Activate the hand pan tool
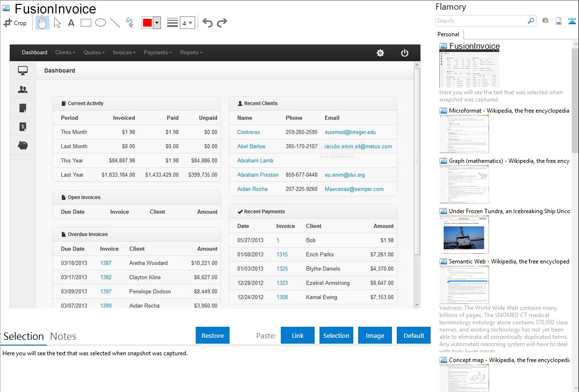 [x=43, y=23]
